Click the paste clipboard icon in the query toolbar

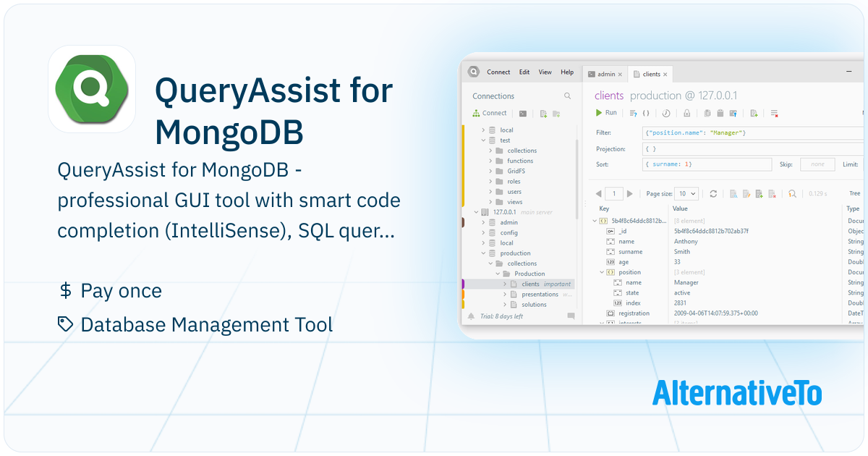pyautogui.click(x=720, y=114)
